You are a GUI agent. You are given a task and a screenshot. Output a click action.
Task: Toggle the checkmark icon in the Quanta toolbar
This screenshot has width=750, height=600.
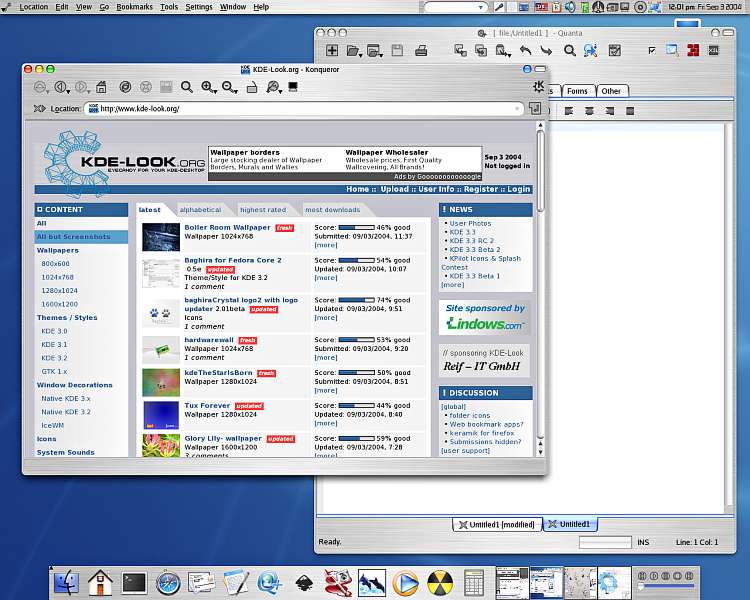point(651,50)
